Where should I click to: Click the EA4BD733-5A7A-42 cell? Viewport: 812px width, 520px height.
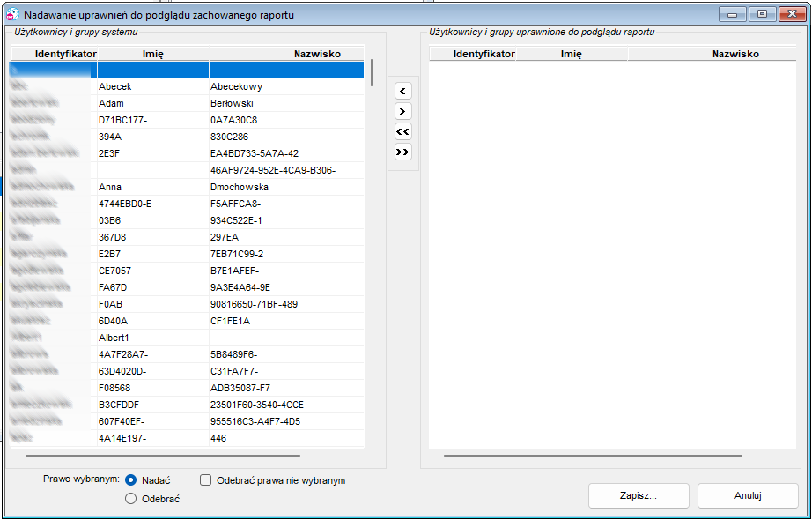[286, 153]
